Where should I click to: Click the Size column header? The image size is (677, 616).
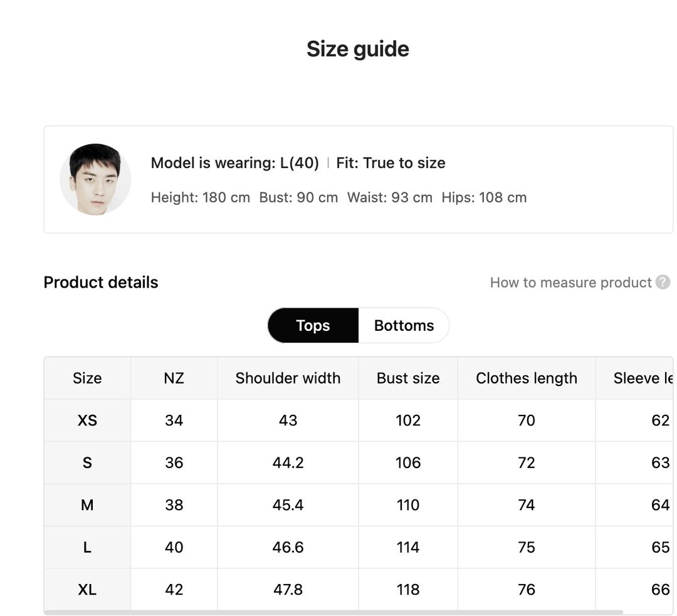pos(87,378)
